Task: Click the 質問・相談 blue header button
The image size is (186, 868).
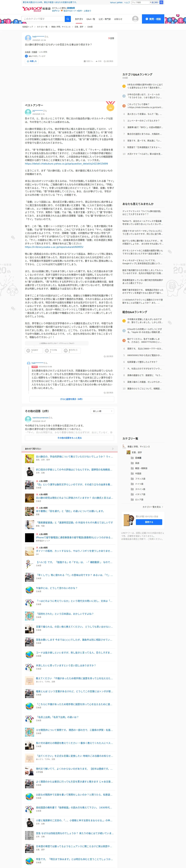Action: [153, 19]
